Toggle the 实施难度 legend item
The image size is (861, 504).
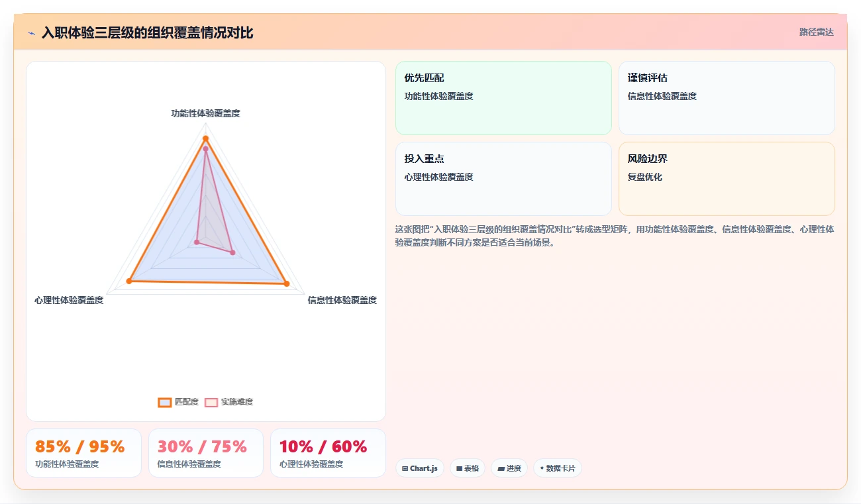pyautogui.click(x=228, y=402)
